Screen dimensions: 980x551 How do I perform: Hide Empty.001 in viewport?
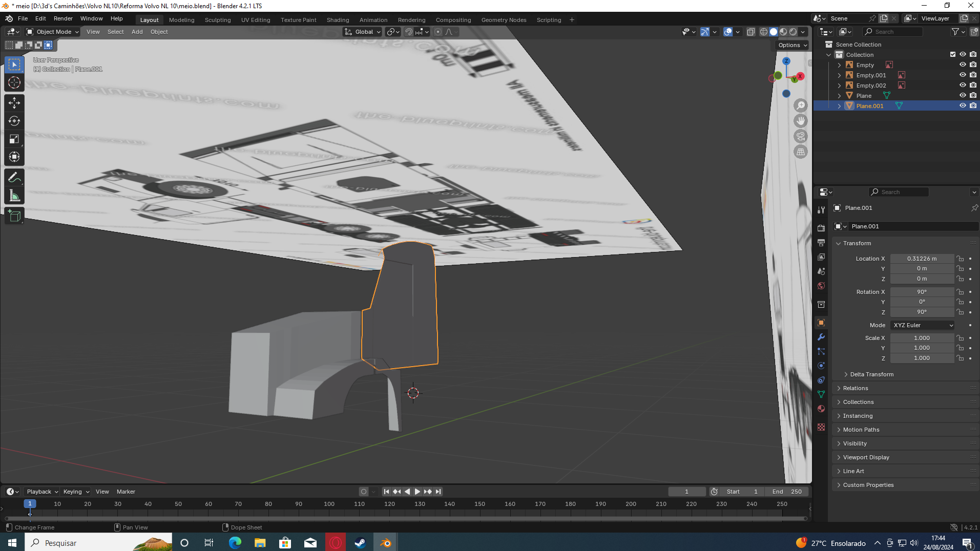point(963,75)
